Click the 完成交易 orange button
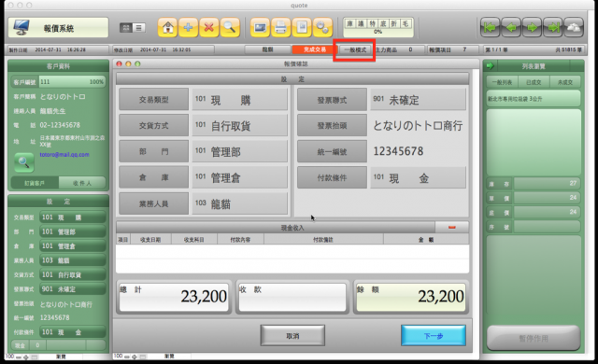The height and width of the screenshot is (364, 598). [x=315, y=49]
